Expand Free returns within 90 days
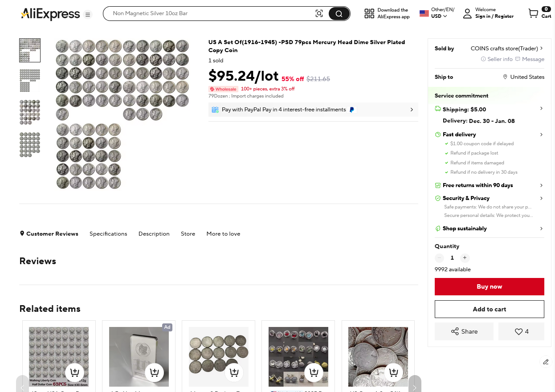The width and height of the screenshot is (555, 392). pos(541,185)
